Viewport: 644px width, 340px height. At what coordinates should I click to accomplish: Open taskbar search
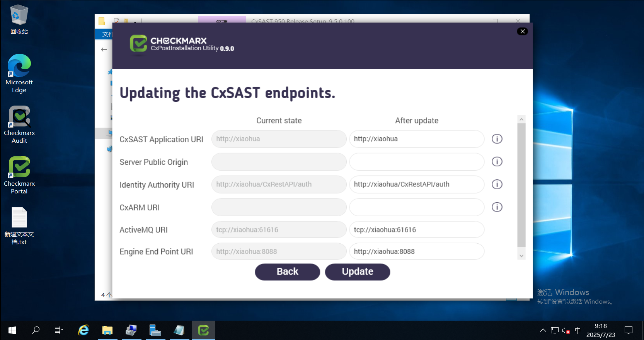click(x=36, y=330)
